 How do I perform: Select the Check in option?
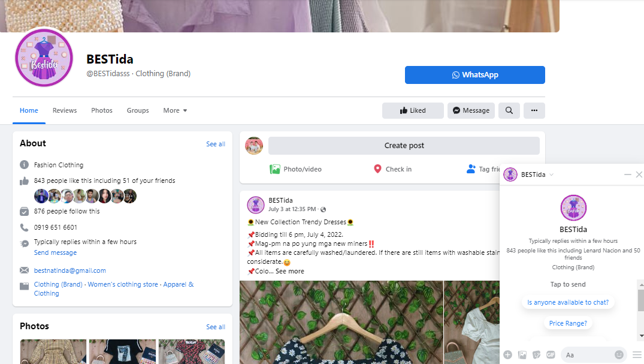point(392,169)
